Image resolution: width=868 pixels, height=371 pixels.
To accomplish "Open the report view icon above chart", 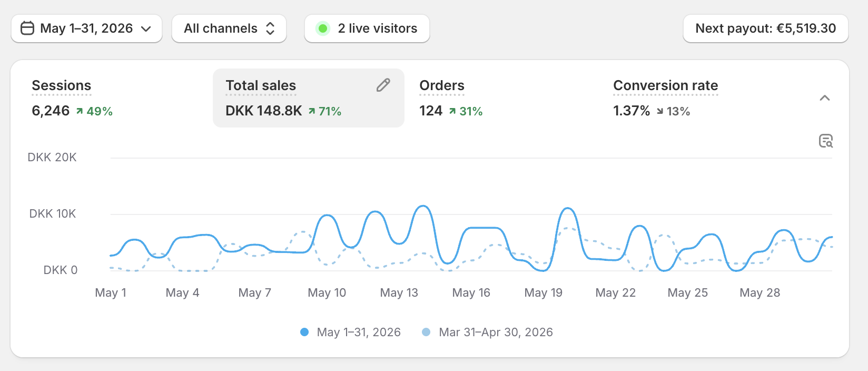I will coord(826,141).
